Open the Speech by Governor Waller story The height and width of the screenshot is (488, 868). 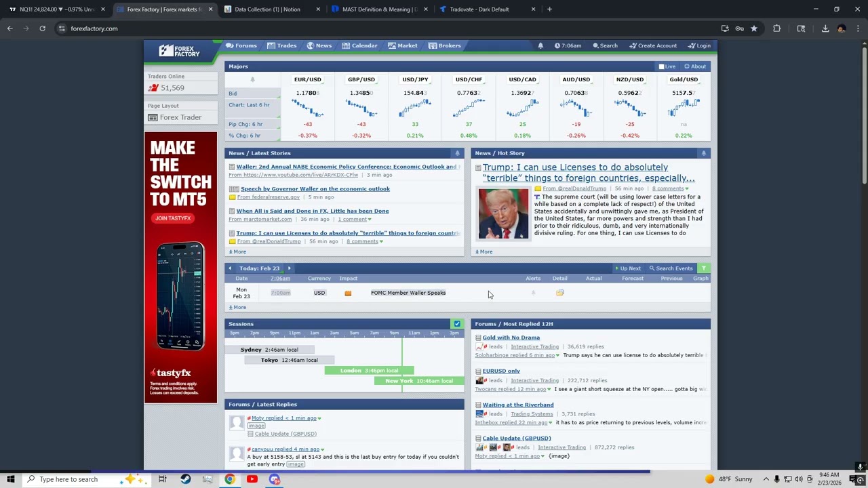[x=315, y=189]
